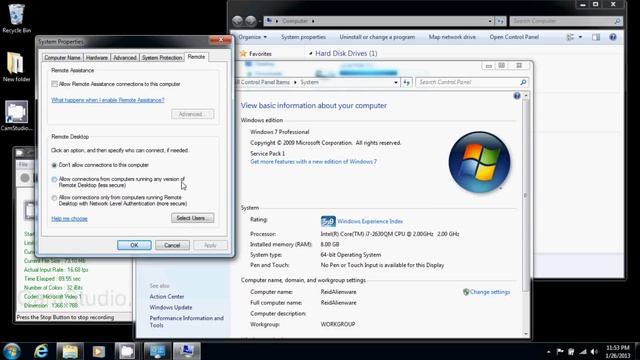640x360 pixels.
Task: Open Windows Explorer taskbar icon
Action: (70, 351)
